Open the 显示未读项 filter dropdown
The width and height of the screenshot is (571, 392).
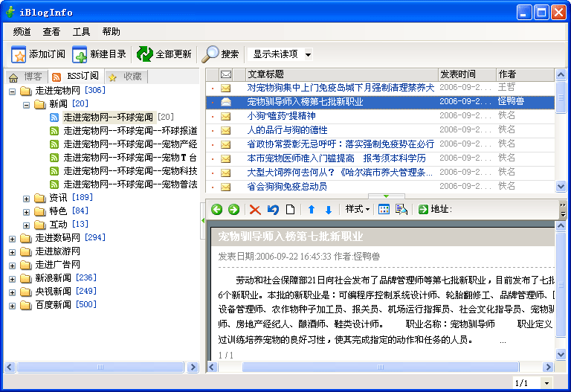click(x=308, y=54)
